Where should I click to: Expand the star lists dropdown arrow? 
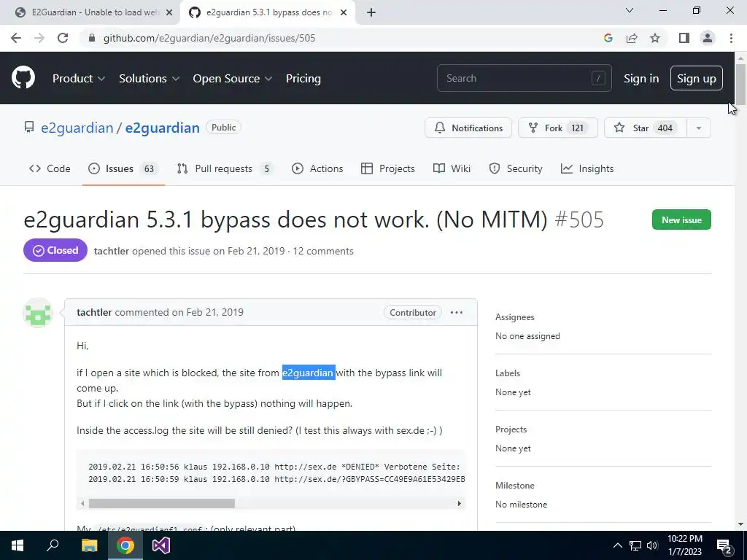coord(699,128)
